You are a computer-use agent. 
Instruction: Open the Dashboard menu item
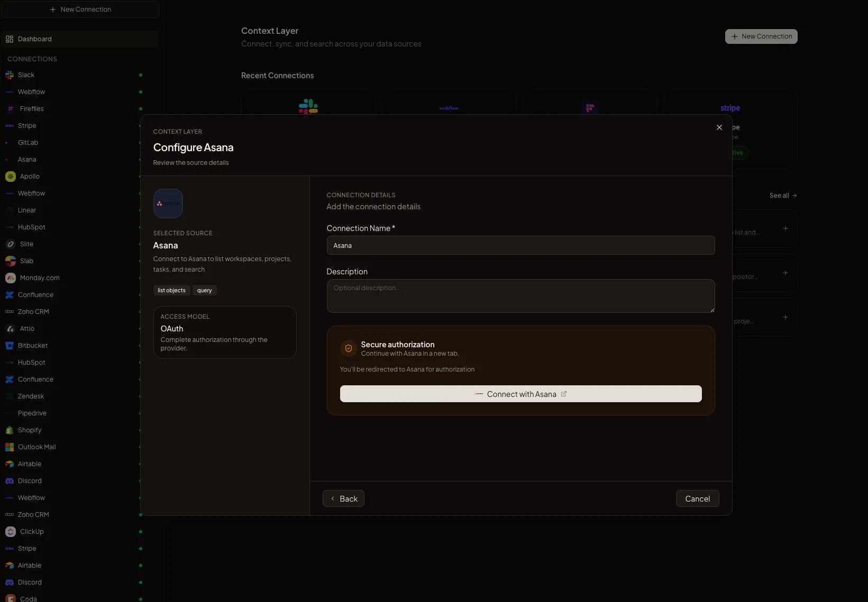tap(35, 39)
